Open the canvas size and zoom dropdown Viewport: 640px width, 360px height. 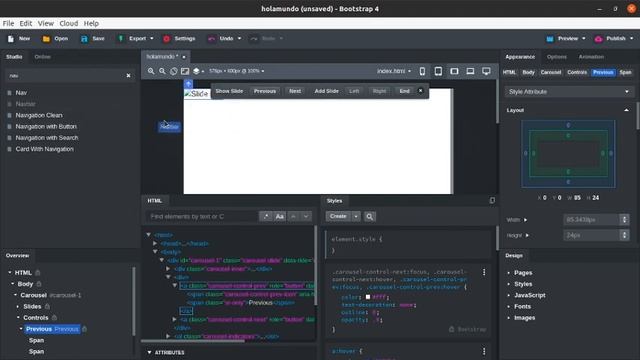pos(236,71)
